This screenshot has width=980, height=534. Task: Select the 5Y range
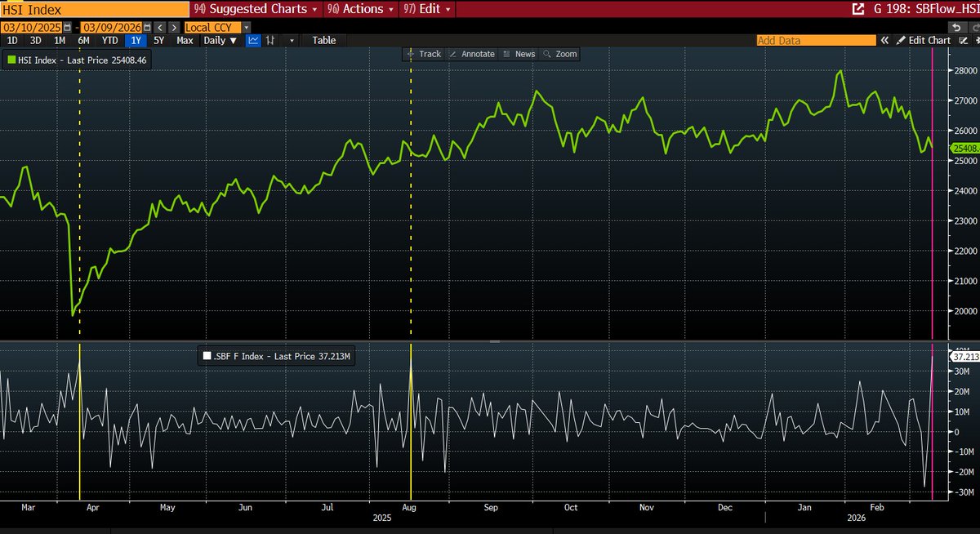[158, 40]
